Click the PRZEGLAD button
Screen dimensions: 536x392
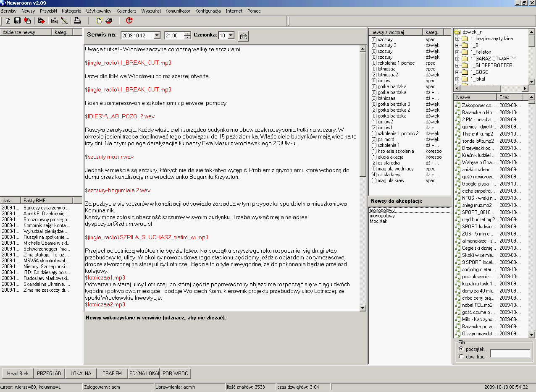[49, 373]
